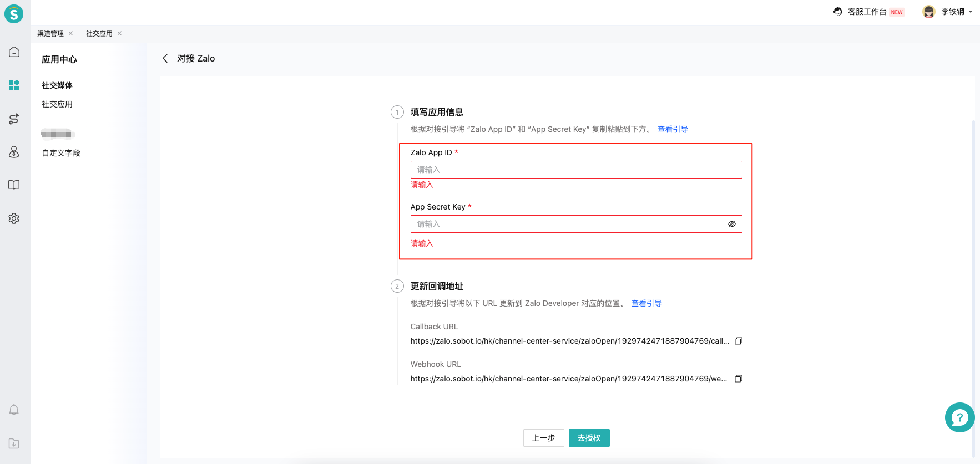Go back with the arrow beside 对接 Zalo
This screenshot has width=980, height=464.
165,58
